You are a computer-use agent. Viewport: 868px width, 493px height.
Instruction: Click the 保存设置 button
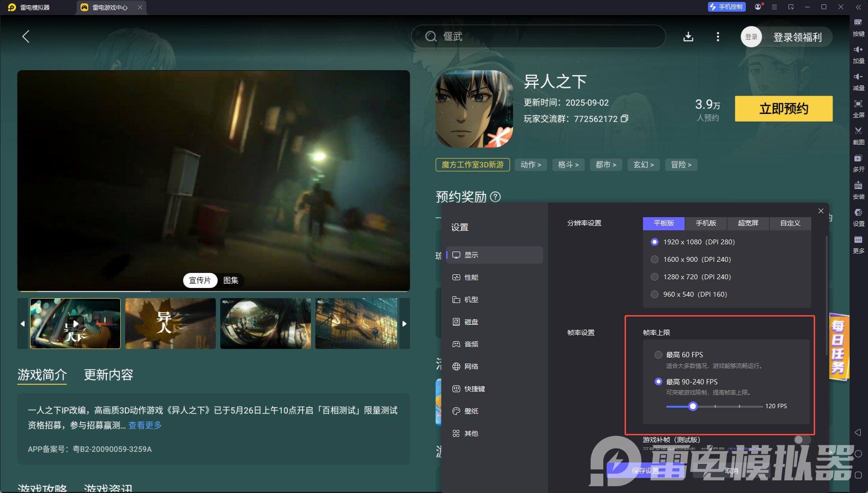tap(645, 471)
